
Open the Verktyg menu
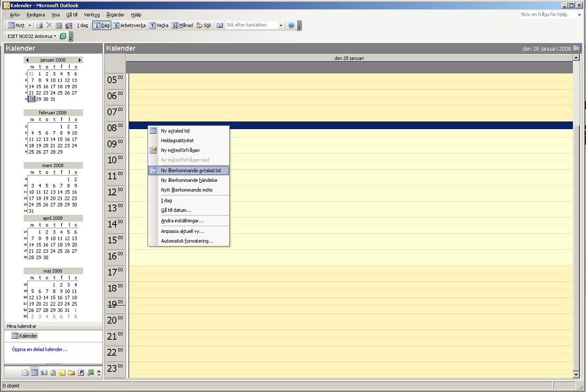(92, 15)
